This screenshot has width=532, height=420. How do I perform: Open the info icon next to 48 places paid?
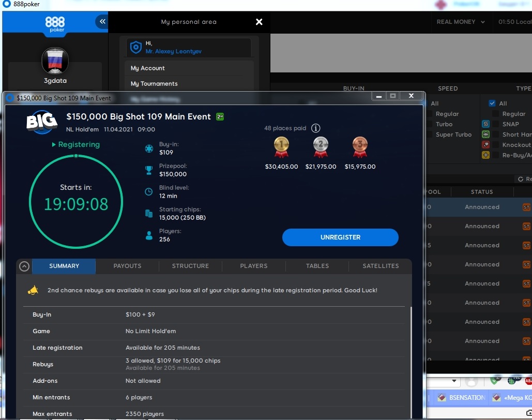(315, 128)
